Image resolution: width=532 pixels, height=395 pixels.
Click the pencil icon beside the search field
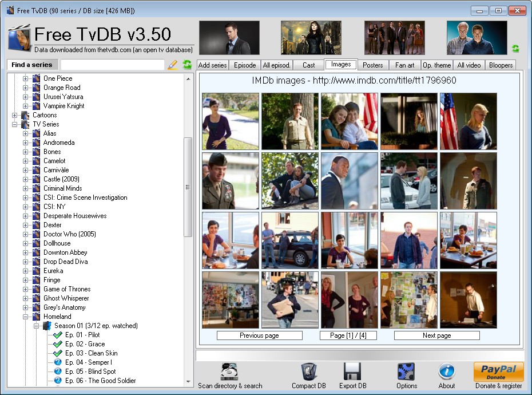[173, 65]
